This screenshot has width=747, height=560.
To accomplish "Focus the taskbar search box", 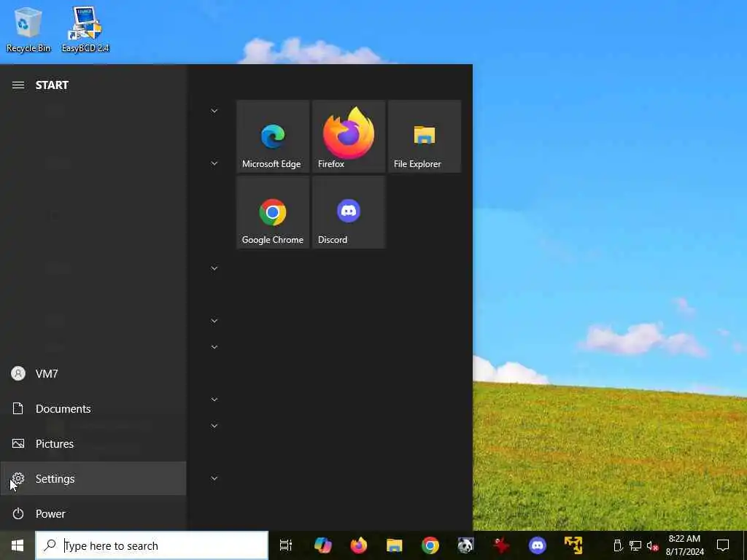I will click(152, 545).
